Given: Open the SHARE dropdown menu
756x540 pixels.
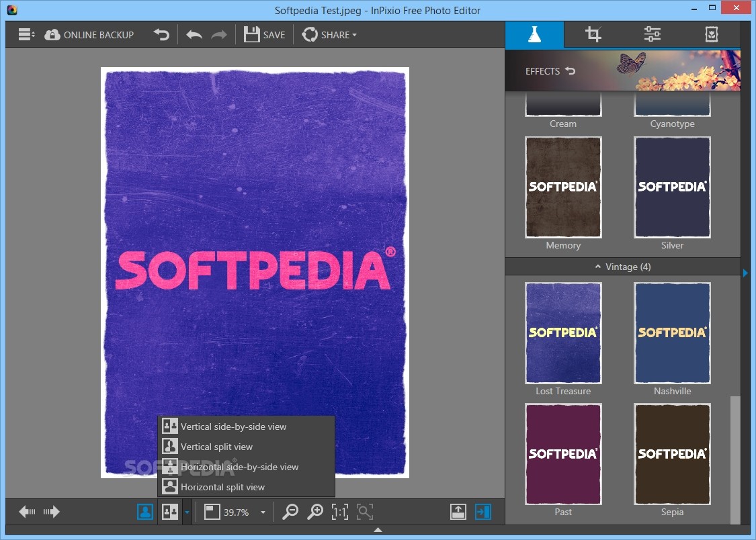Looking at the screenshot, I should [x=329, y=35].
